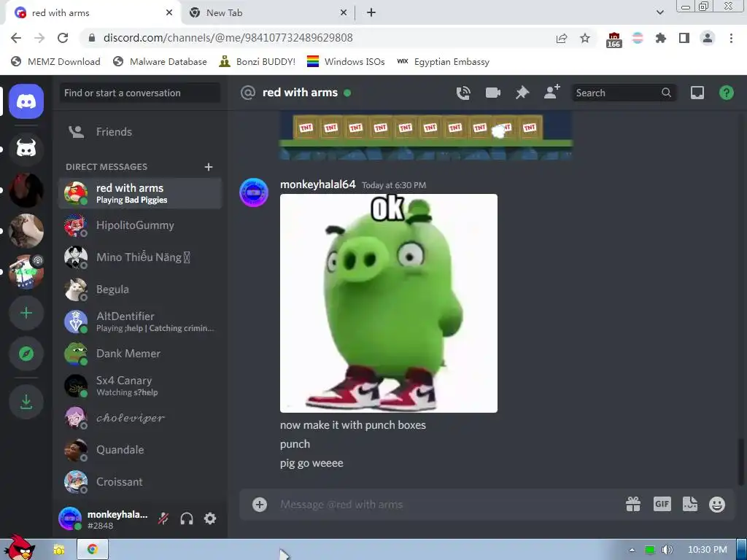Toggle Chrome side panel
The height and width of the screenshot is (560, 747).
point(684,38)
